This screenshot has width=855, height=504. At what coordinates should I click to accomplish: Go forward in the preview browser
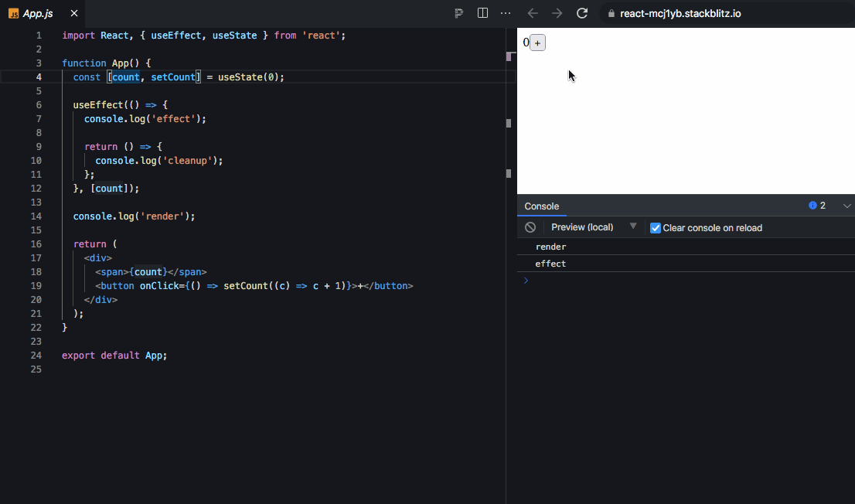[x=557, y=13]
